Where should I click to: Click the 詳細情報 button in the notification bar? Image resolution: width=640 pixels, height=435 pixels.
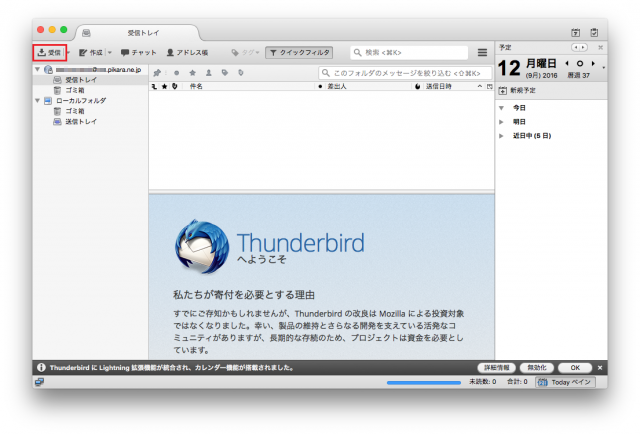(497, 368)
